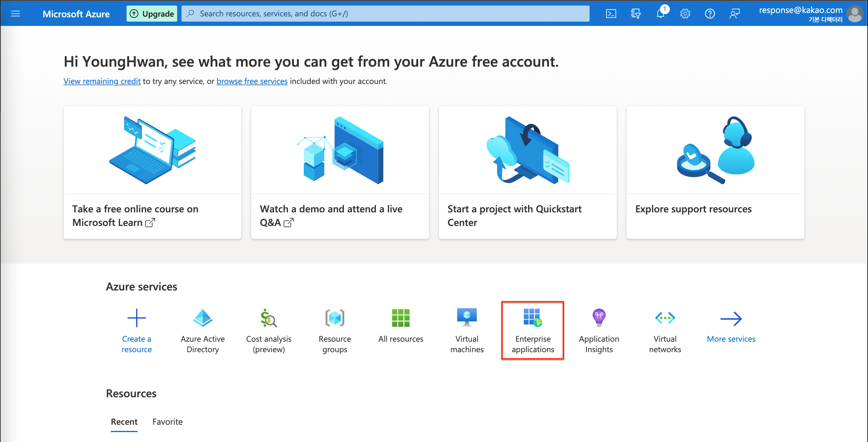Open Azure Active Directory service
Screen dimensions: 868x442
[202, 330]
